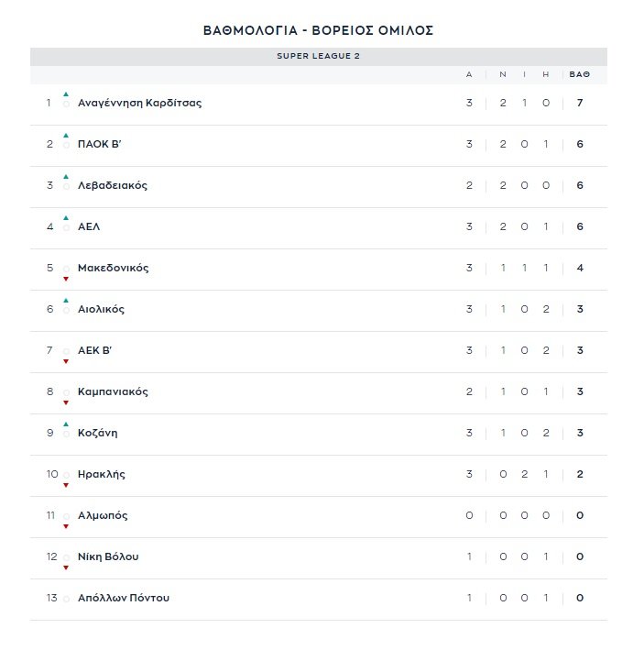Screen dimensions: 644x650
Task: Open the Απόλλων Πόντου team link
Action: [x=124, y=598]
